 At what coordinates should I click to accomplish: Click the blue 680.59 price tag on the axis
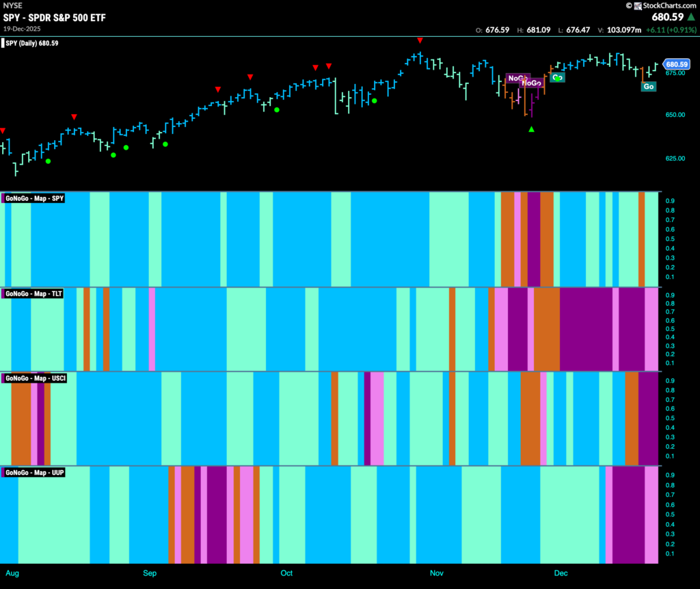(676, 64)
